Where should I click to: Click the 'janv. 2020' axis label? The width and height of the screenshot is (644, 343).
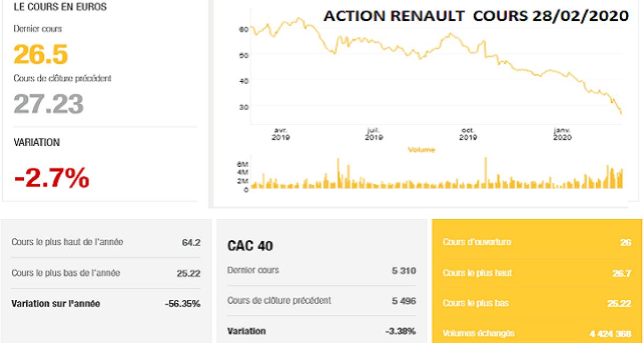(562, 134)
